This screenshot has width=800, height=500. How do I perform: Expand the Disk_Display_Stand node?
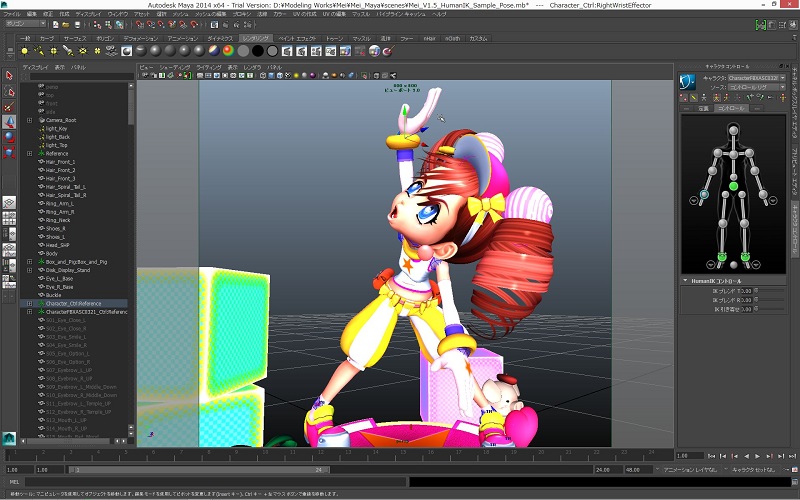point(30,270)
